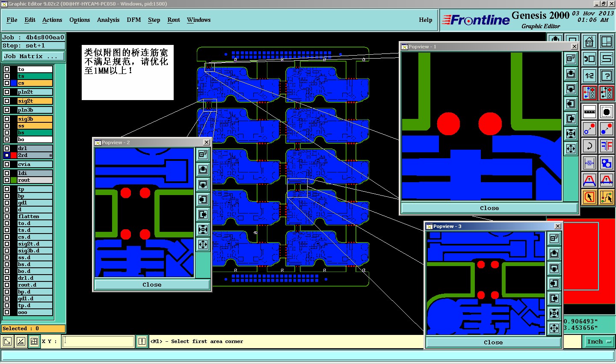The width and height of the screenshot is (616, 364).
Task: Click the small expander on 2rd layer row
Action: 50,155
